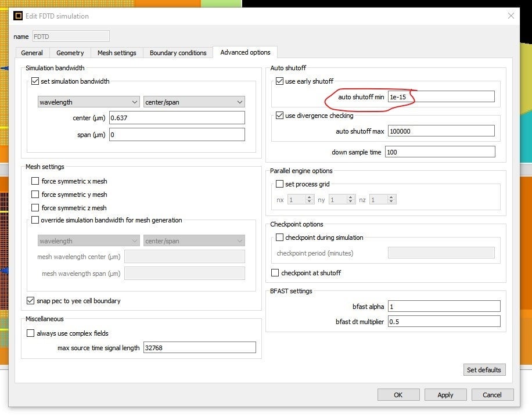The height and width of the screenshot is (417, 532).
Task: Toggle snap pec to yee cell boundary
Action: 31,301
